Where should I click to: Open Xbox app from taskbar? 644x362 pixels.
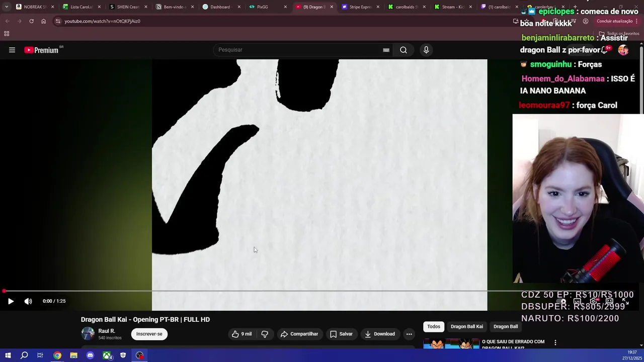(x=107, y=355)
